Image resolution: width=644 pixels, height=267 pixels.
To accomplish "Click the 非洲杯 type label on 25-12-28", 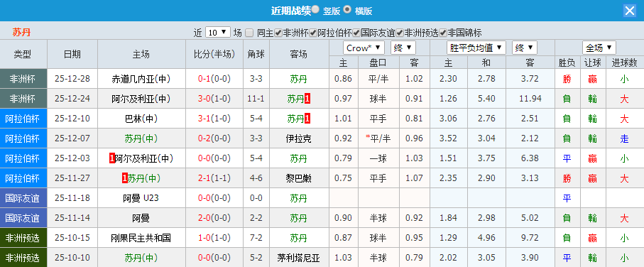I will (x=23, y=79).
